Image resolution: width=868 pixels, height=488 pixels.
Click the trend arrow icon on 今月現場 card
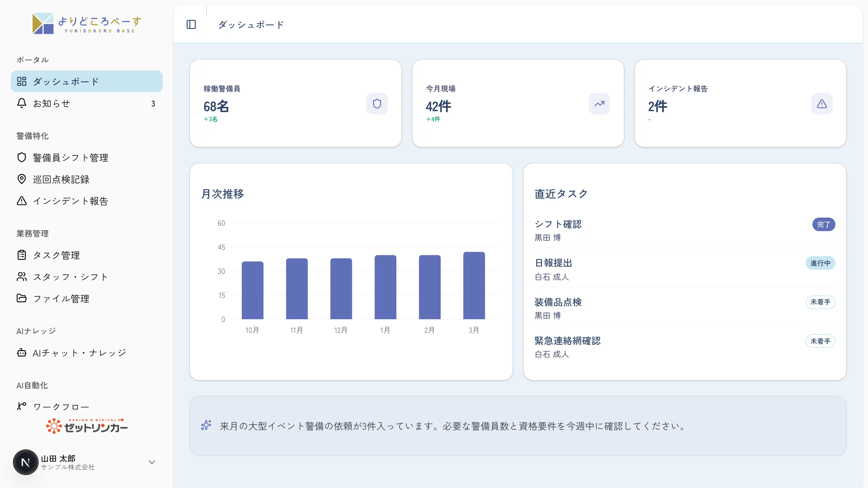599,104
